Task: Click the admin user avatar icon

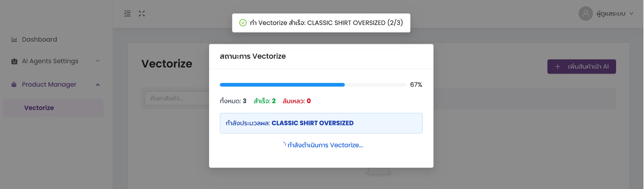Action: coord(585,13)
